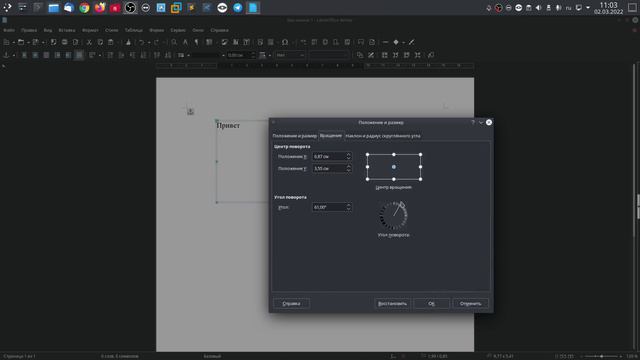
Task: Select the Basic Shapes diamond icon
Action: [x=396, y=42]
